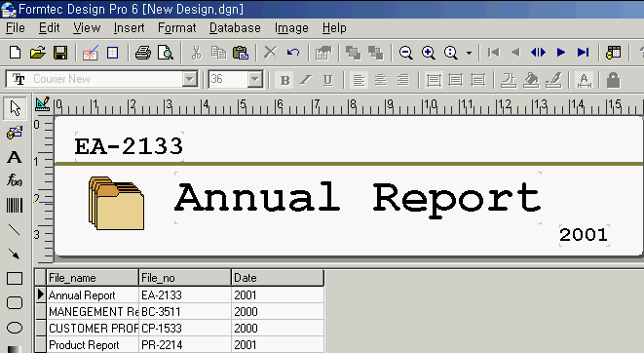Screen dimensions: 644x353
Task: Align text left
Action: tap(359, 80)
